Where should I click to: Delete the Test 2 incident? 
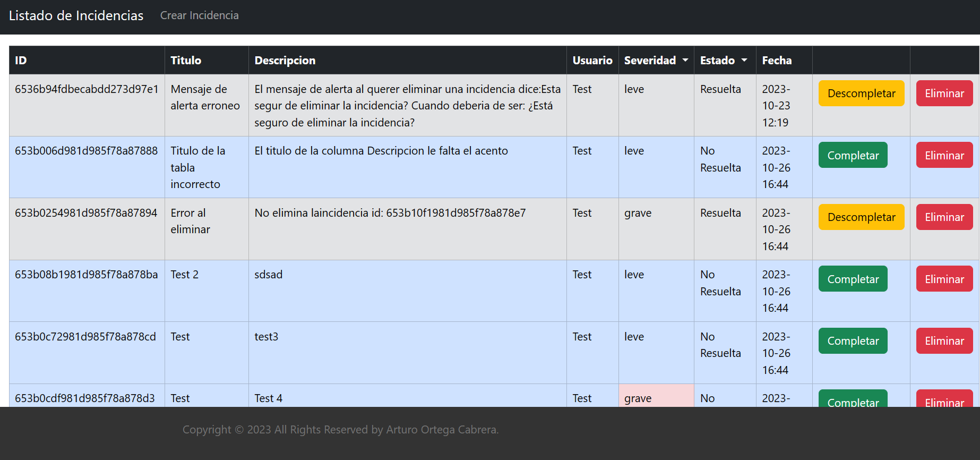[x=944, y=279]
